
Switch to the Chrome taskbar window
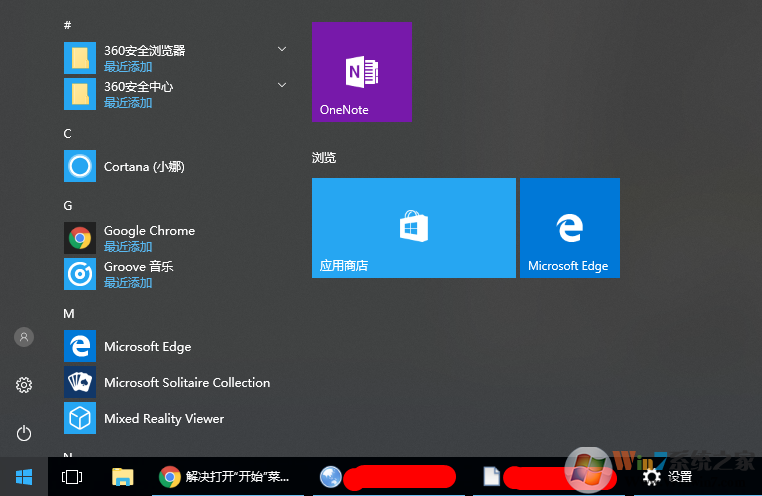pyautogui.click(x=225, y=477)
